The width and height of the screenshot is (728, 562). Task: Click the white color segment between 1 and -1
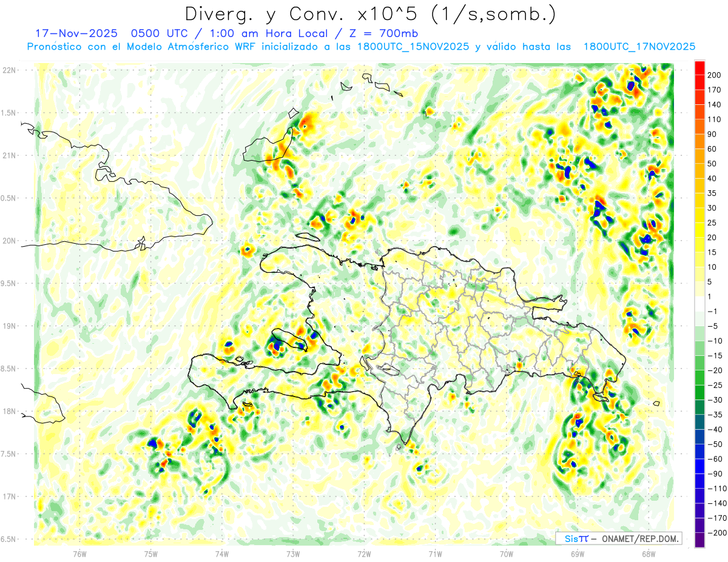coord(699,304)
